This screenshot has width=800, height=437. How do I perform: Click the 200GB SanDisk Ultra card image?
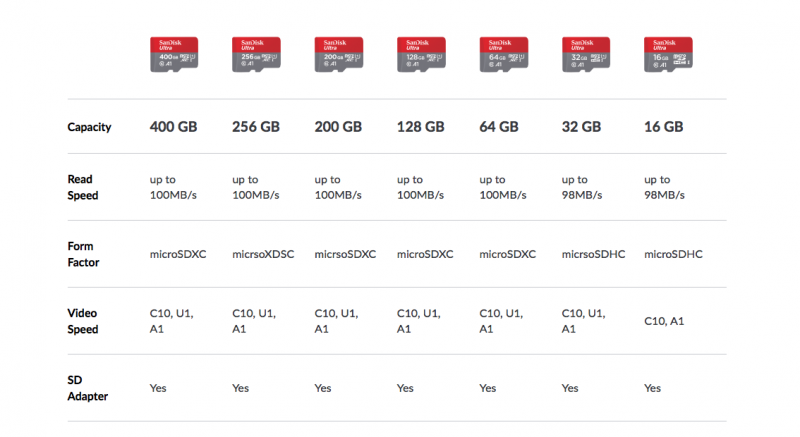coord(339,54)
